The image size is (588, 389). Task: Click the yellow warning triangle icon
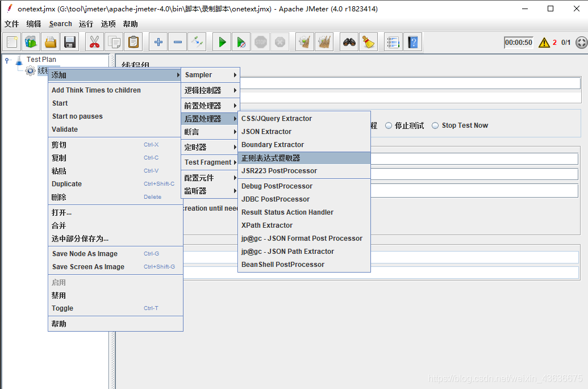coord(544,43)
